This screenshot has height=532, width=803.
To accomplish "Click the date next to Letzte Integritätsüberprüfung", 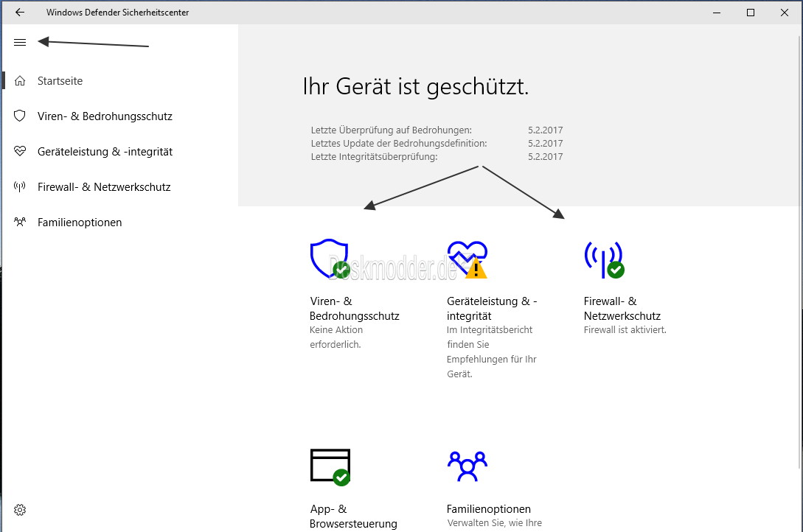I will tap(546, 156).
